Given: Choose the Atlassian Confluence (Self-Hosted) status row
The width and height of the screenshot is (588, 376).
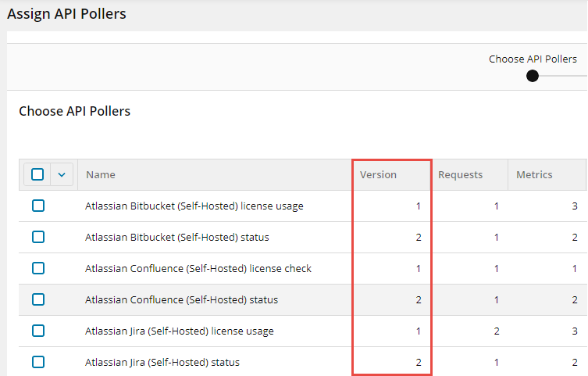Looking at the screenshot, I should point(181,300).
